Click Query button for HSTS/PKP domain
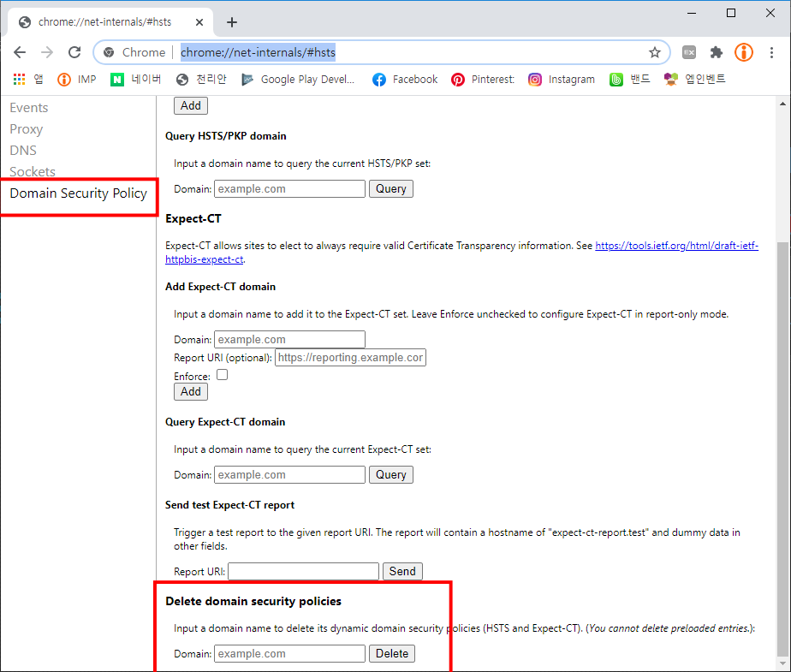The height and width of the screenshot is (672, 791). [391, 188]
